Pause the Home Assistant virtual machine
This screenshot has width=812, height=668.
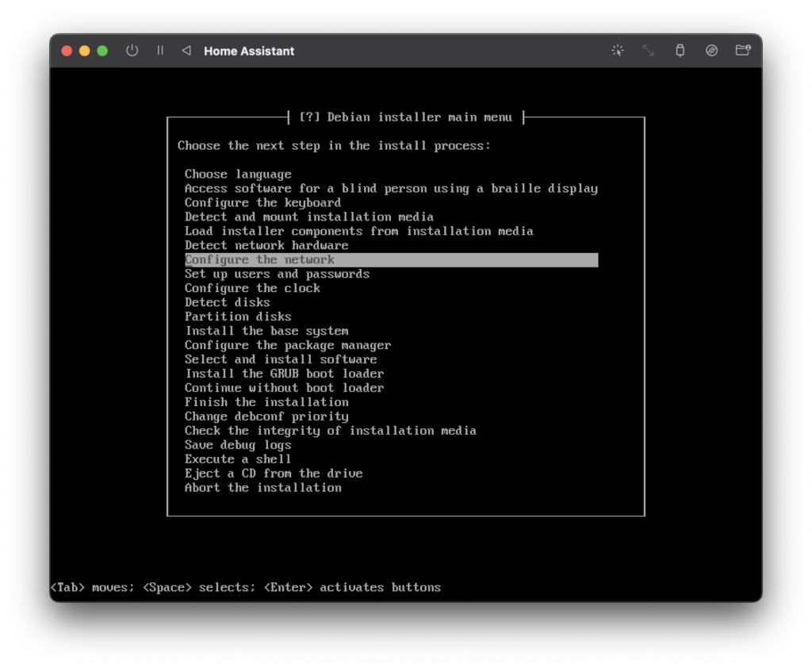160,50
